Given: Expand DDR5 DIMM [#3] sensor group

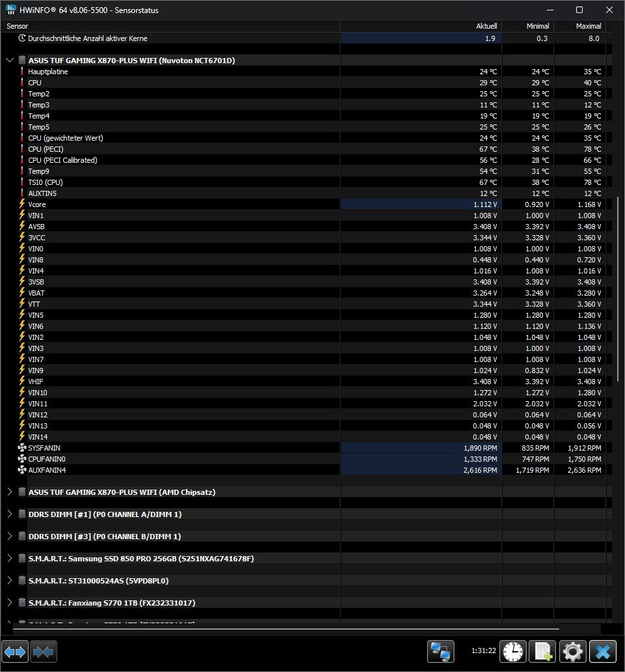Looking at the screenshot, I should [x=9, y=536].
